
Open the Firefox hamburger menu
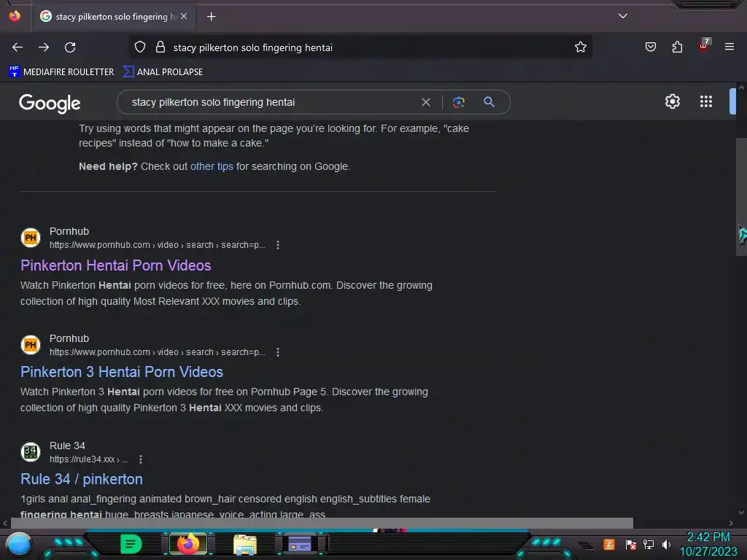(x=729, y=47)
